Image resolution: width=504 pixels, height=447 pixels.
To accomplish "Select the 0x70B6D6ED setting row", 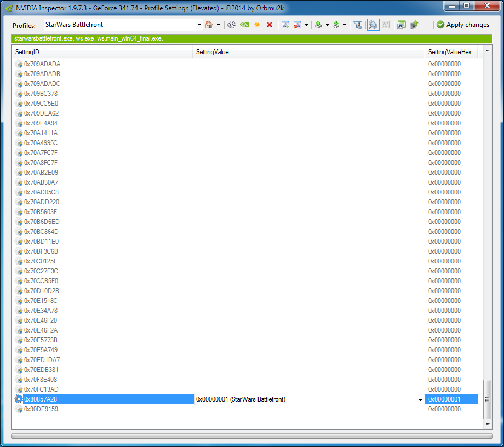I will coord(246,222).
